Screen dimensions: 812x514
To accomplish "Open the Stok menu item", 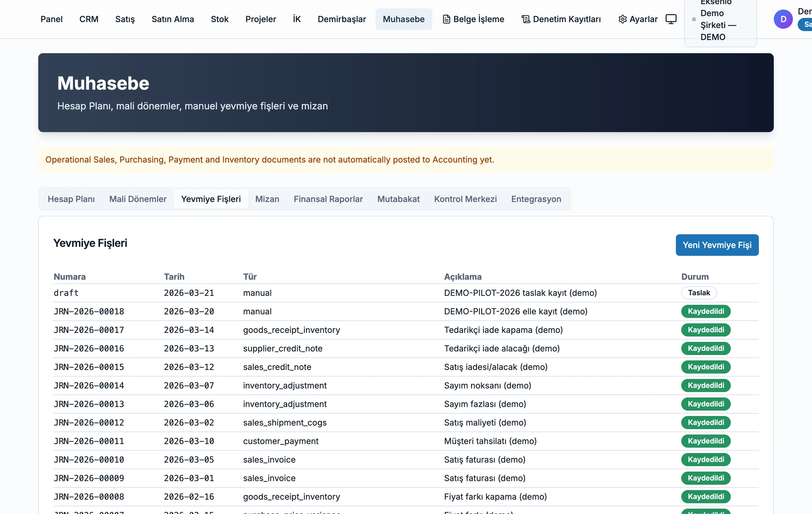I will 219,19.
